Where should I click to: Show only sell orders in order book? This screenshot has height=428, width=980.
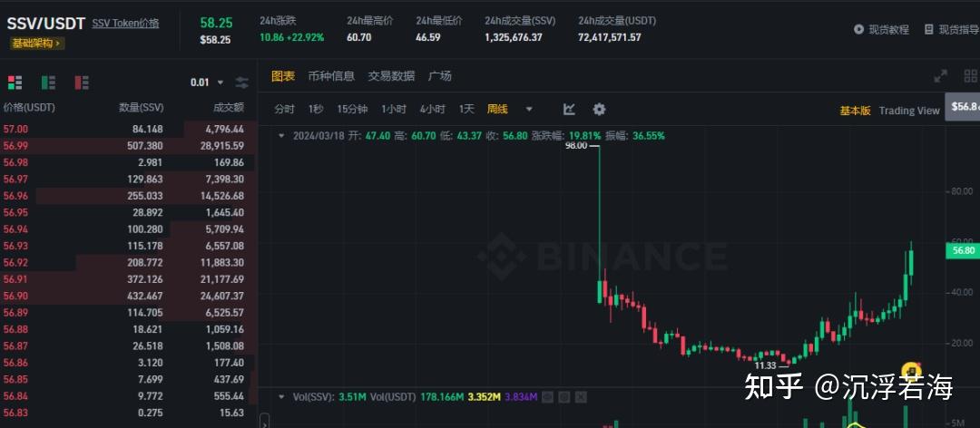click(x=82, y=83)
